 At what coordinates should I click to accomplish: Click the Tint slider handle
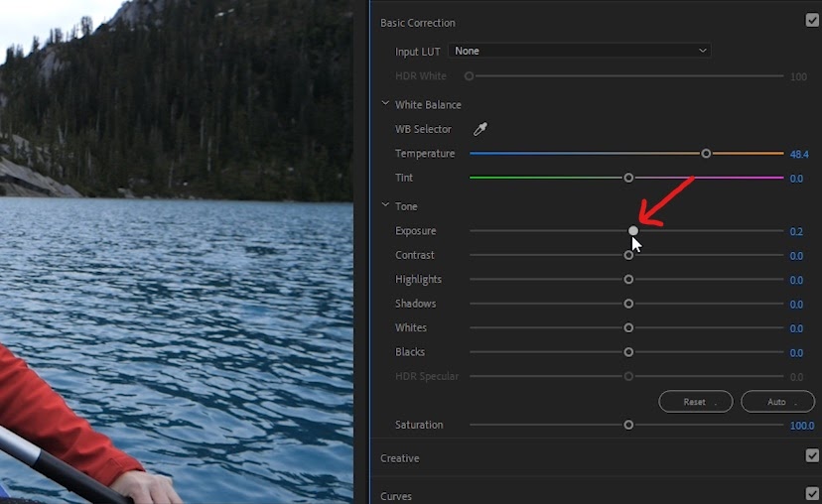click(x=628, y=179)
